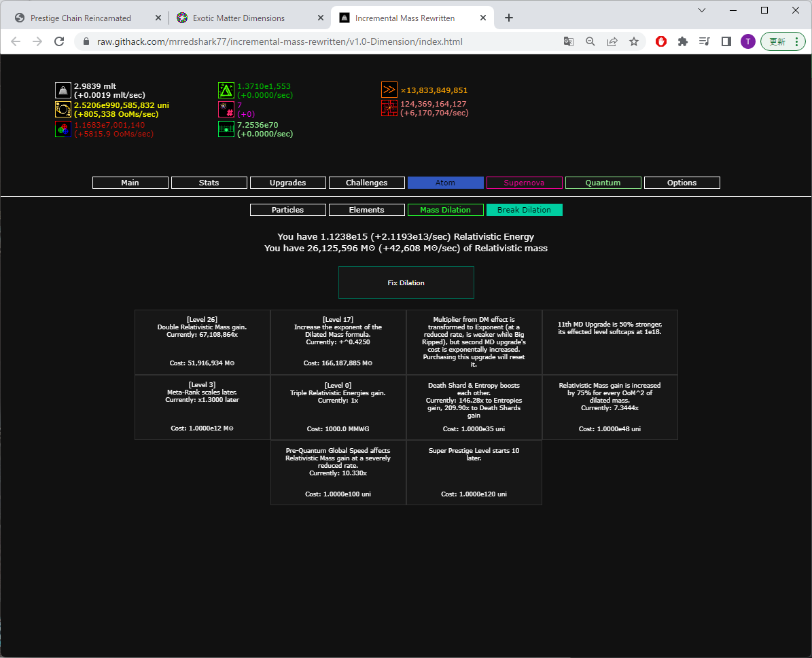Click the orange double-arrow speed icon
This screenshot has height=658, width=812.
tap(389, 90)
